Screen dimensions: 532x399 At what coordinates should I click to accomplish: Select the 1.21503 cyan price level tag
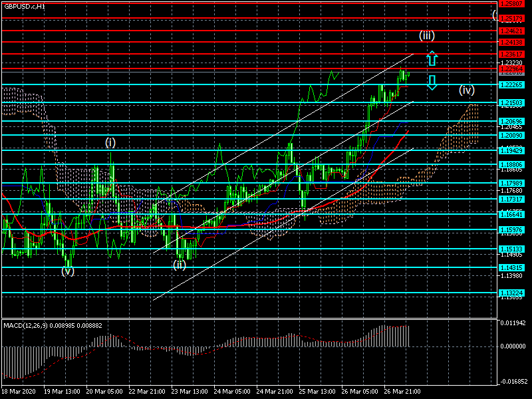pyautogui.click(x=511, y=102)
